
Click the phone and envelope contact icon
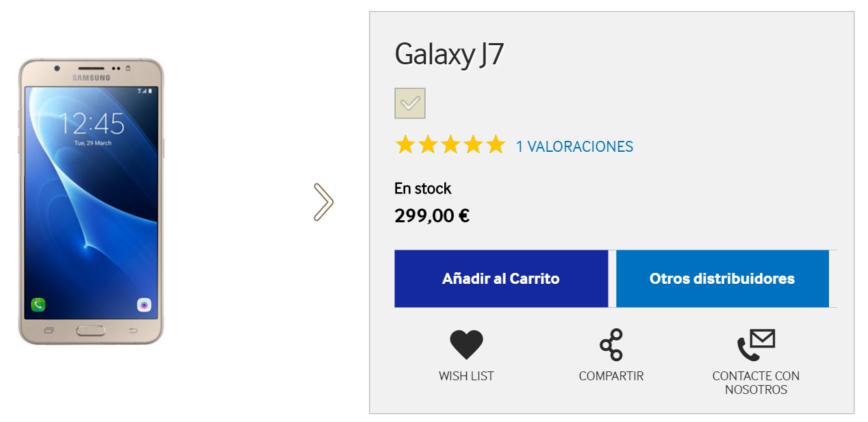pyautogui.click(x=756, y=345)
